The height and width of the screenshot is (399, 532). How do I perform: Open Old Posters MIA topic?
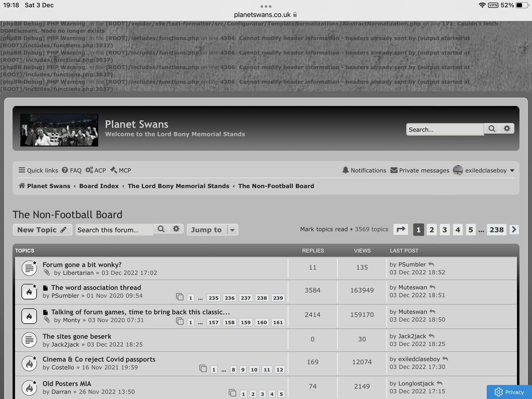67,384
